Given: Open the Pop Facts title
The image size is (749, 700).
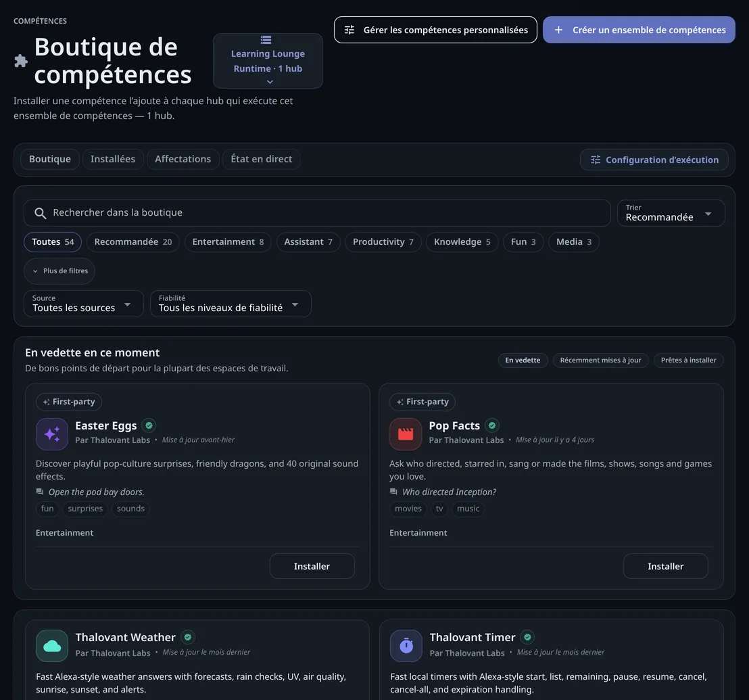Looking at the screenshot, I should [454, 425].
